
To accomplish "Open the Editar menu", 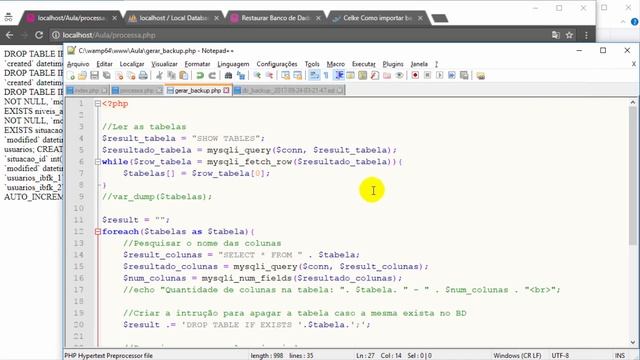I will pyautogui.click(x=104, y=64).
